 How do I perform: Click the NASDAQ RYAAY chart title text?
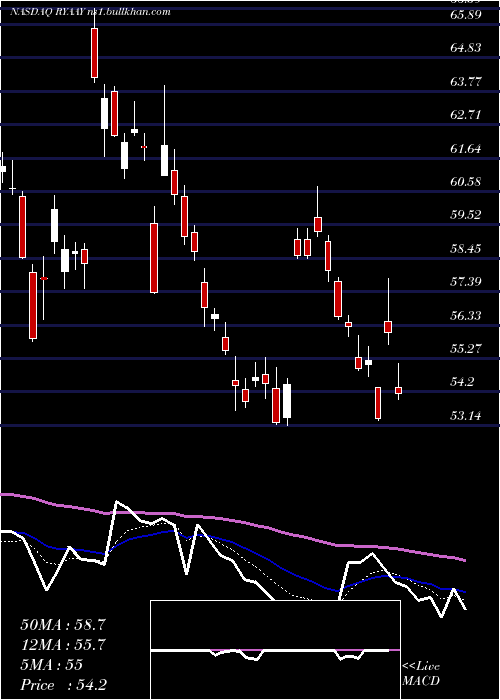[x=90, y=12]
